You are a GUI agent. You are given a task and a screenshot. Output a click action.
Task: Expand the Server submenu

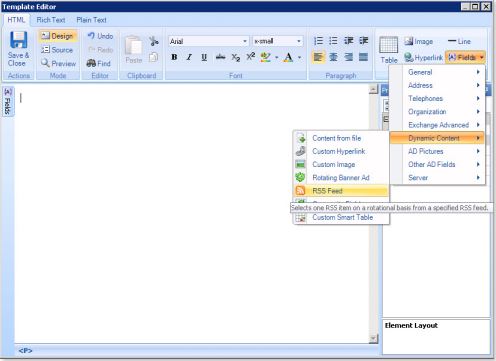(437, 178)
